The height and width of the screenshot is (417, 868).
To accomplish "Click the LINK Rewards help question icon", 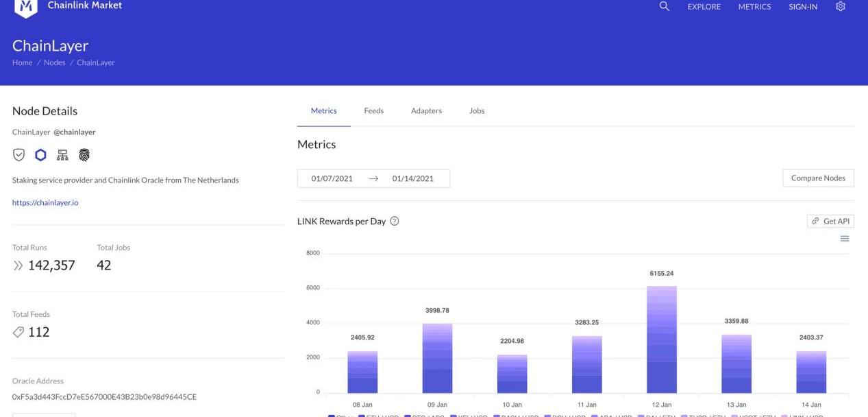I will 395,221.
